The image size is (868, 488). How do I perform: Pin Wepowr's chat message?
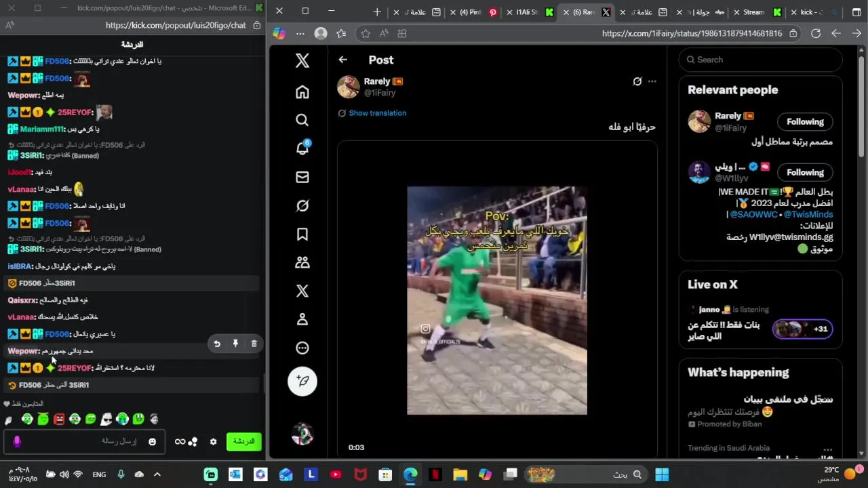pos(235,344)
